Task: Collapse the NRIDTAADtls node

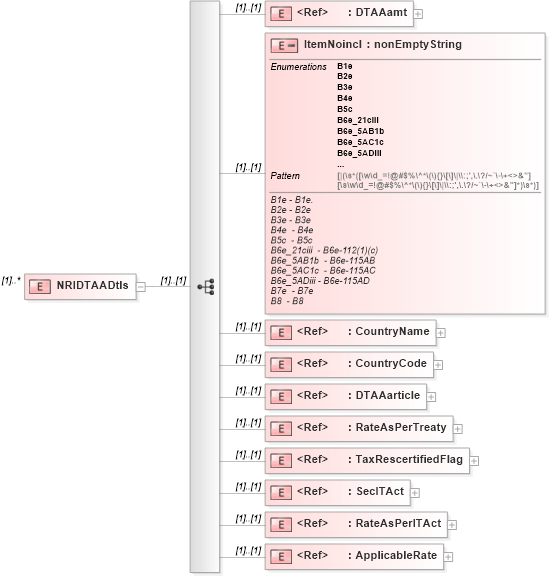Action: coord(141,287)
